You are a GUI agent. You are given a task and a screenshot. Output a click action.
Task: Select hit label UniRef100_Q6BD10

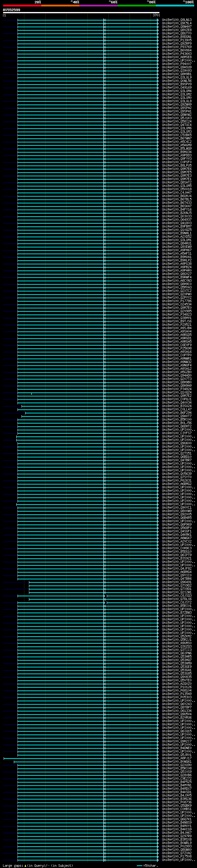(x=177, y=457)
